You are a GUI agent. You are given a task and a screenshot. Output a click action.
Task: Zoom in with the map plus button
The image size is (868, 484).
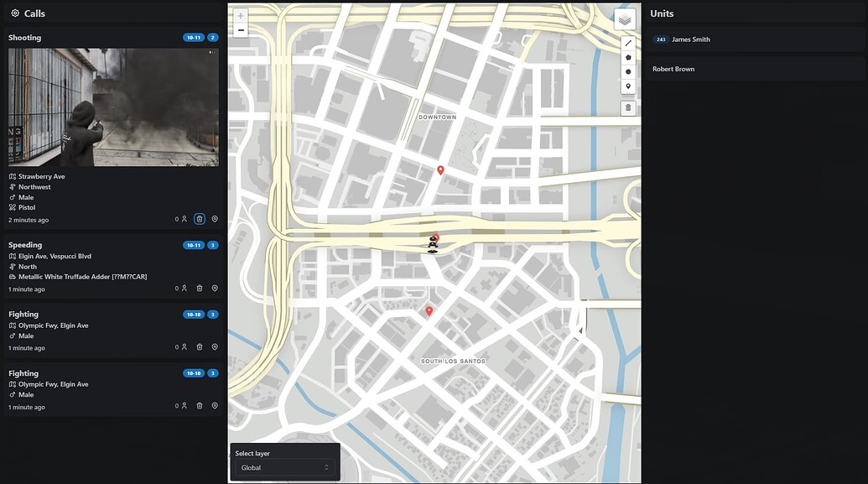pos(240,15)
